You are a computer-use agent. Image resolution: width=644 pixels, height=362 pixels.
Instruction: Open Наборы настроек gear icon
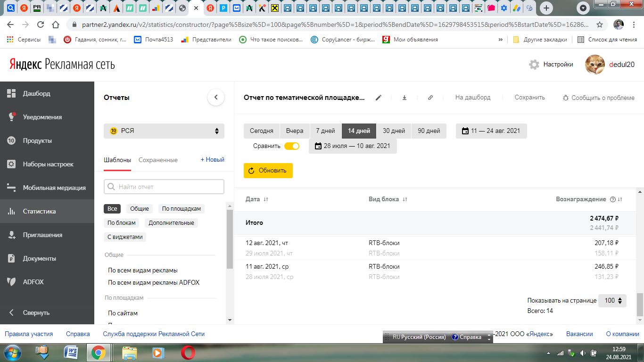[x=12, y=164]
